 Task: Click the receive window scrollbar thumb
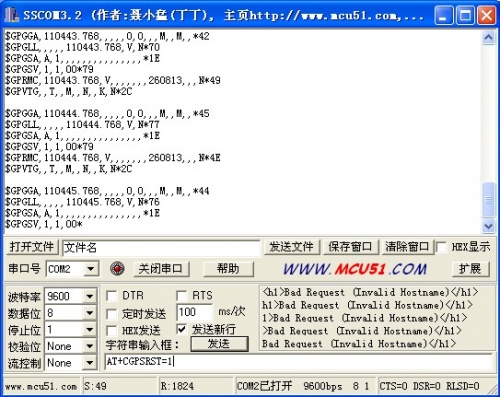click(x=488, y=200)
